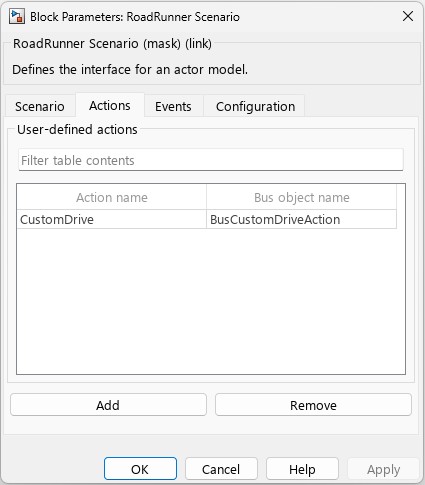Viewport: 425px width, 485px height.
Task: Switch to the Scenario tab
Action: point(40,106)
